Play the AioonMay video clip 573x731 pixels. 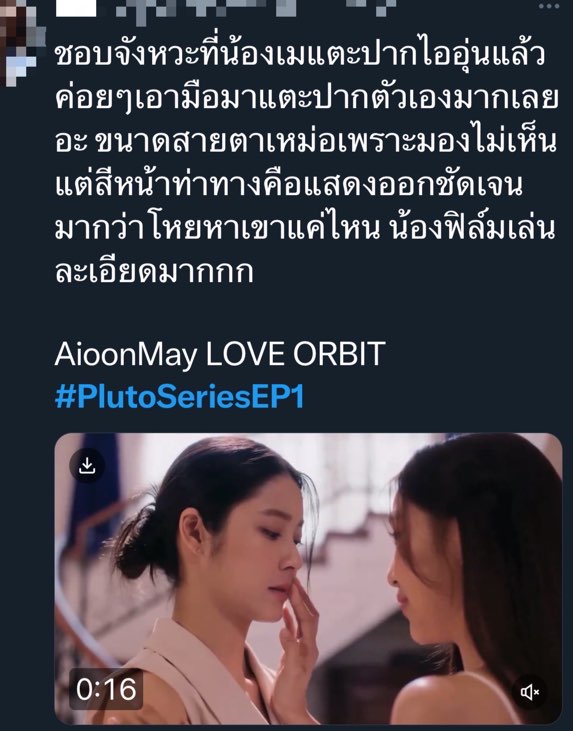pyautogui.click(x=309, y=578)
